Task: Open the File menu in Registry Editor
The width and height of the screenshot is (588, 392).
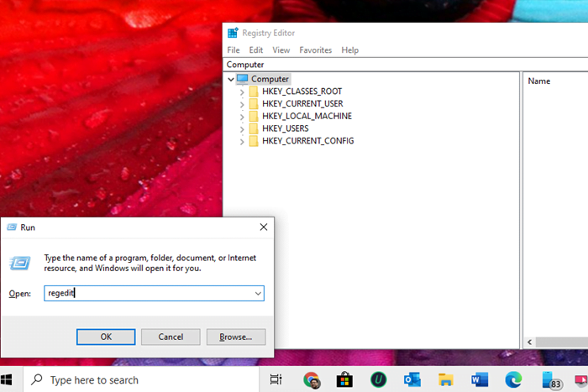Action: (234, 50)
